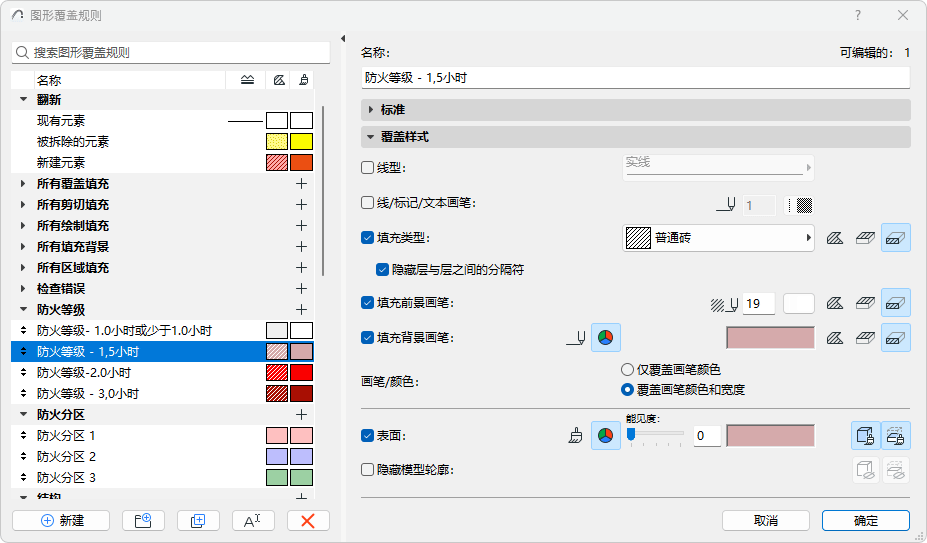Click the 新建 button
927x543 pixels.
[61, 521]
